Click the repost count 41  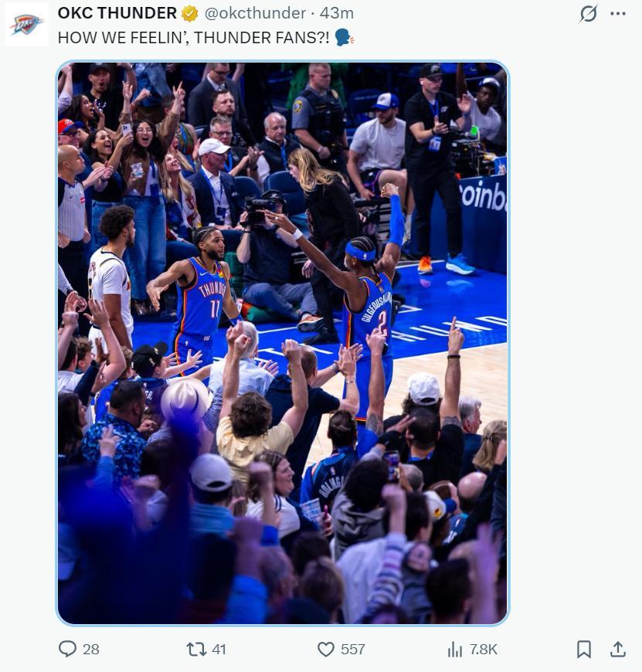click(219, 649)
